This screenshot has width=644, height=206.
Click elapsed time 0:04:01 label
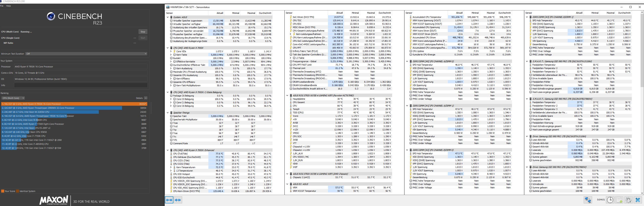pyautogui.click(x=601, y=200)
